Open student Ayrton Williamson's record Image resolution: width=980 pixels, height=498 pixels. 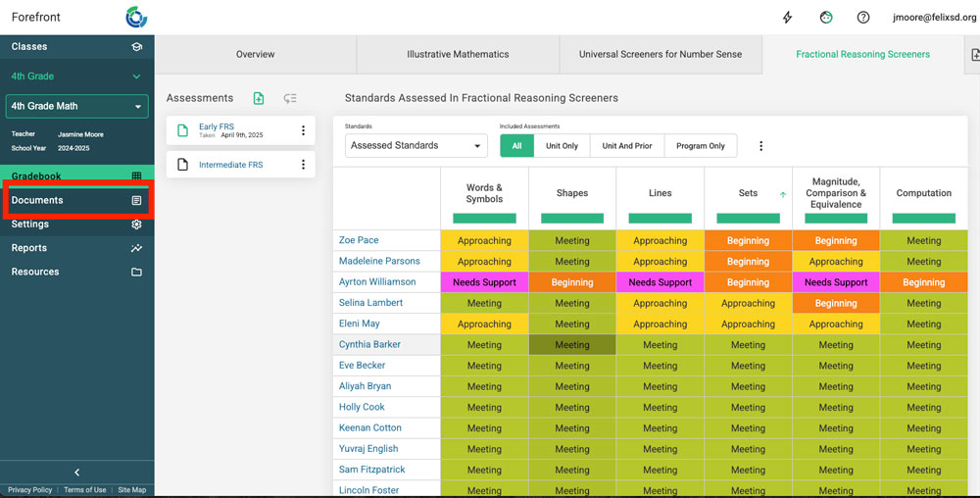click(x=377, y=282)
